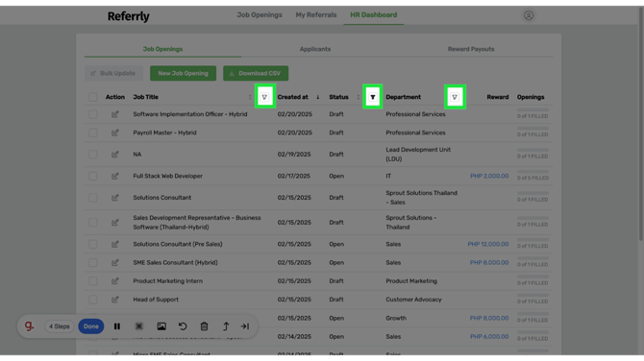644x361 pixels.
Task: Open the Status column filter icon
Action: click(x=373, y=97)
